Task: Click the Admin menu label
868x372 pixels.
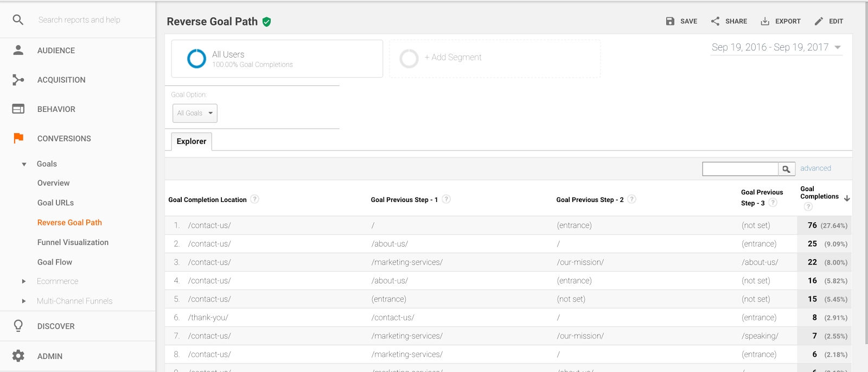Action: tap(50, 356)
